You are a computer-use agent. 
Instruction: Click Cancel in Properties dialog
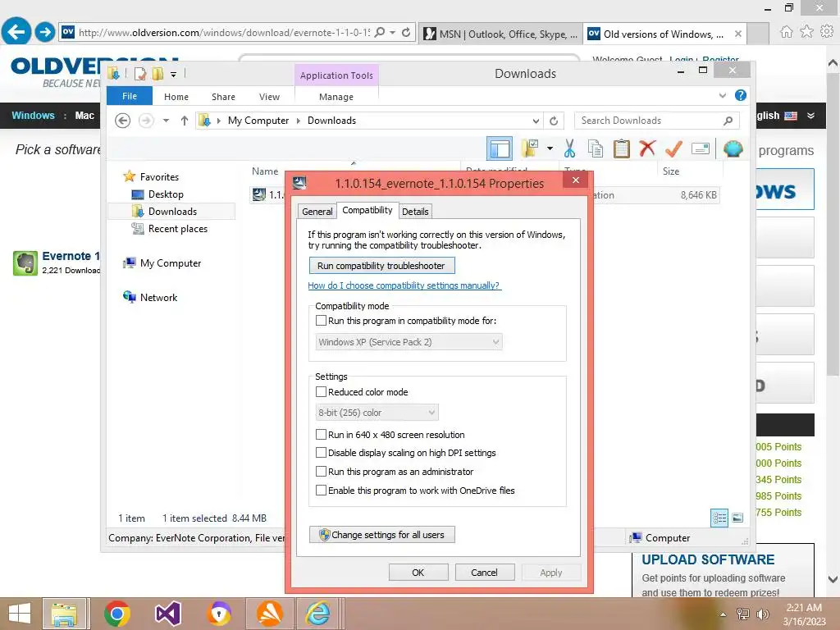pos(484,573)
